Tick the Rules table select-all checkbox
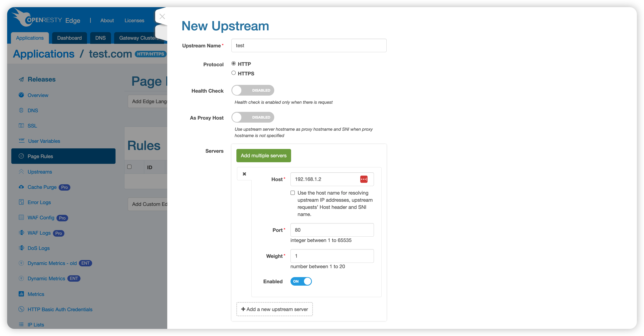Screen dimensions: 644x336 click(129, 167)
